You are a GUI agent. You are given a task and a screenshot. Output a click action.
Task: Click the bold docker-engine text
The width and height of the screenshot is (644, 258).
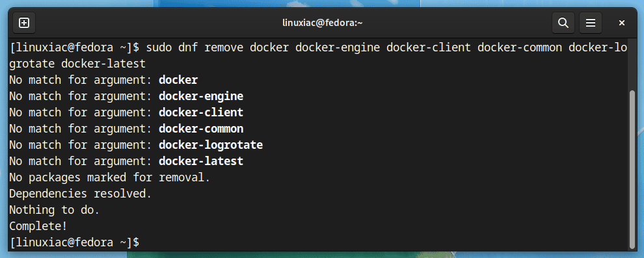pyautogui.click(x=201, y=96)
